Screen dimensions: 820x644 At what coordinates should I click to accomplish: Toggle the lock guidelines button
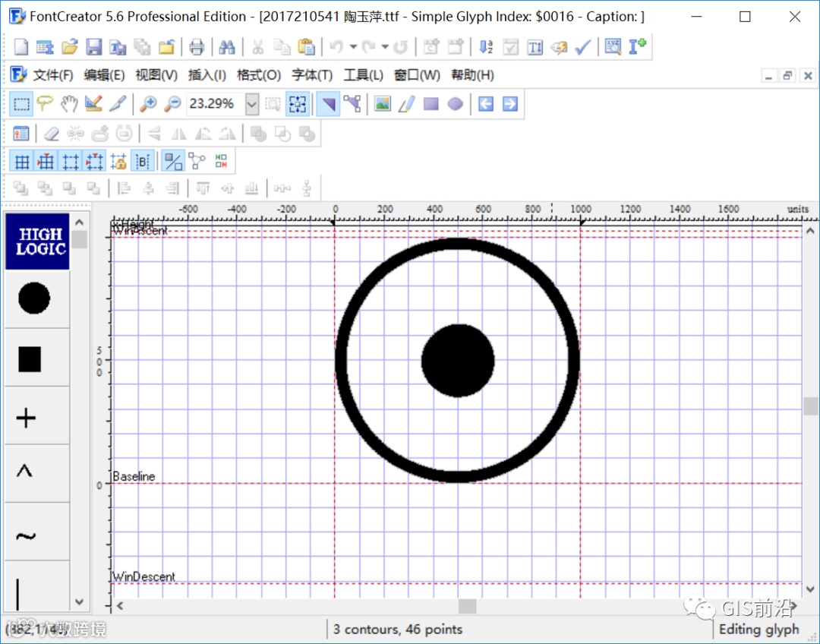[118, 161]
